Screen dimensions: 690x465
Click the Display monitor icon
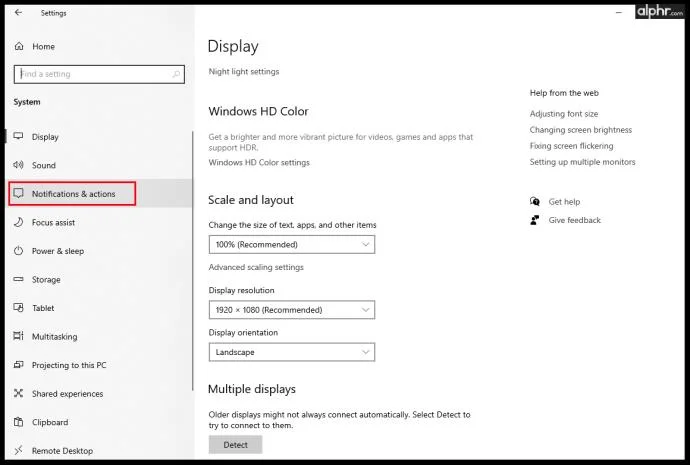coord(18,136)
